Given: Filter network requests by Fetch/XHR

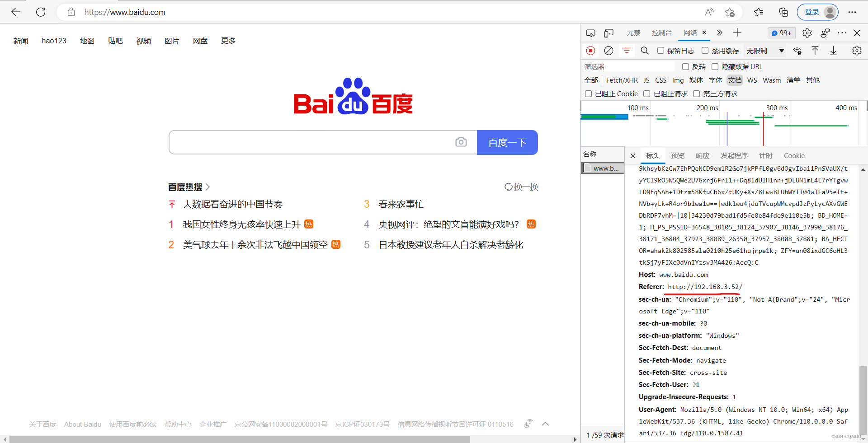Looking at the screenshot, I should click(622, 80).
